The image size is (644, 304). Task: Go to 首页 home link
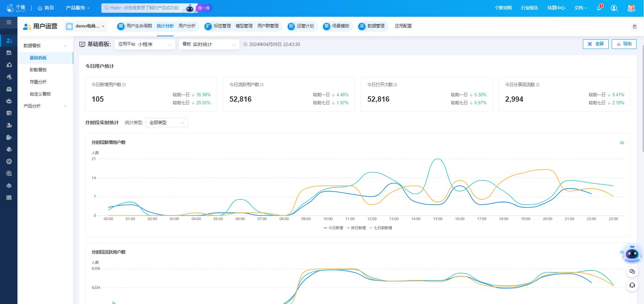[x=46, y=8]
